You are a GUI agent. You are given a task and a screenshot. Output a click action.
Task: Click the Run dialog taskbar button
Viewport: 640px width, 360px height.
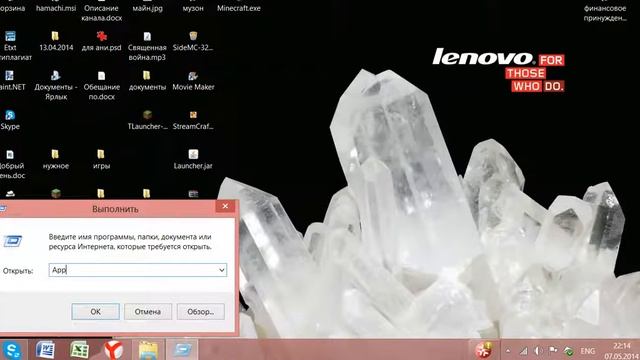click(182, 350)
